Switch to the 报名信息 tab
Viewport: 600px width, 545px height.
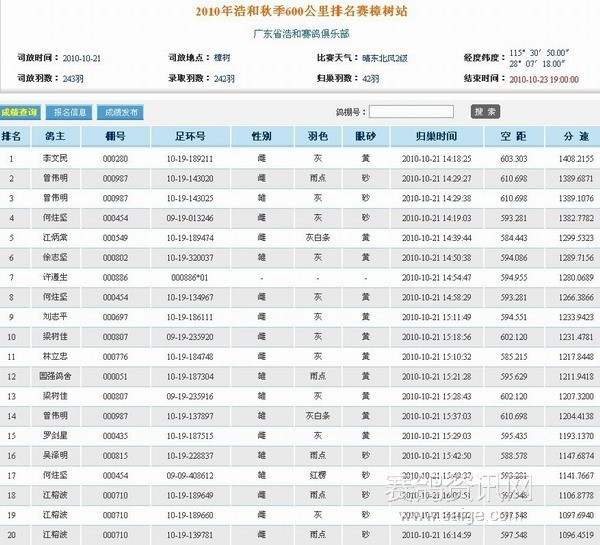click(x=69, y=112)
